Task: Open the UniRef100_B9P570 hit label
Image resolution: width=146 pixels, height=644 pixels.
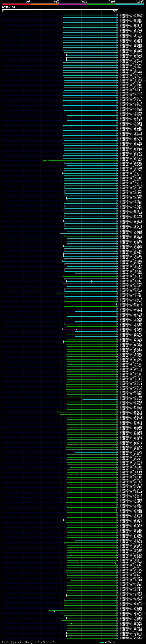Action: coord(131,17)
